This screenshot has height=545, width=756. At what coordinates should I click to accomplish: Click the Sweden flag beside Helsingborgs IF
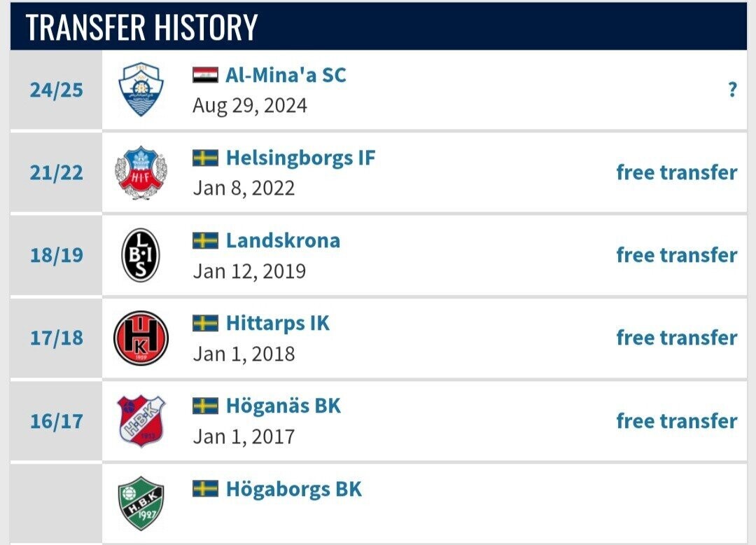coord(205,158)
